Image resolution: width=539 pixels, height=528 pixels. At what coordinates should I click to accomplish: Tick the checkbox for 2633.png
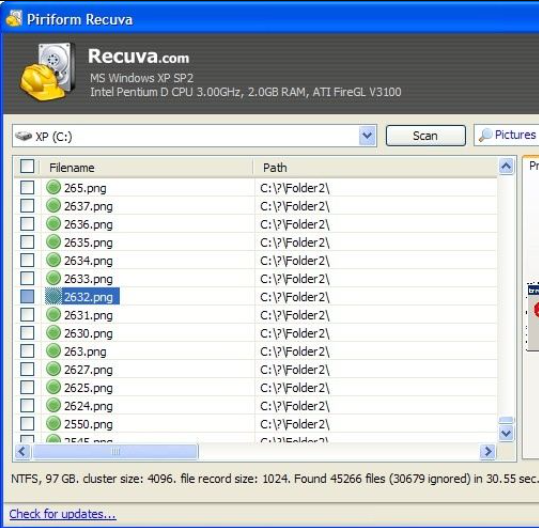(27, 278)
